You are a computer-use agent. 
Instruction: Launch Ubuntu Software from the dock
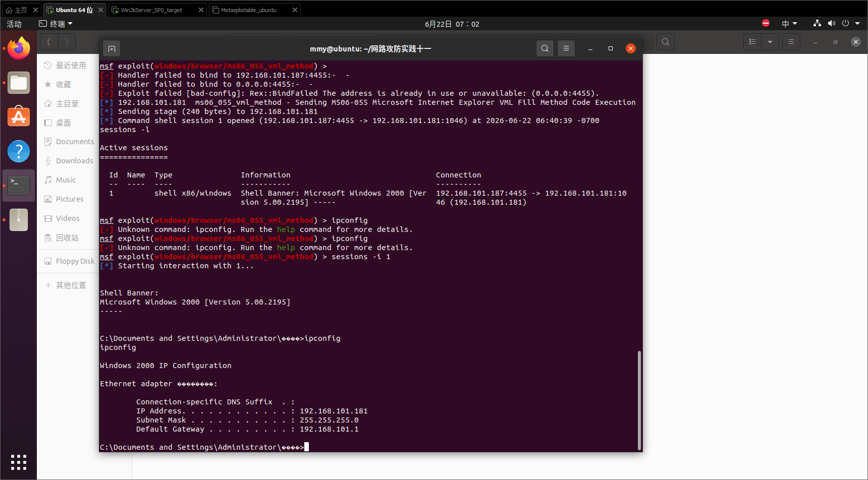(19, 116)
